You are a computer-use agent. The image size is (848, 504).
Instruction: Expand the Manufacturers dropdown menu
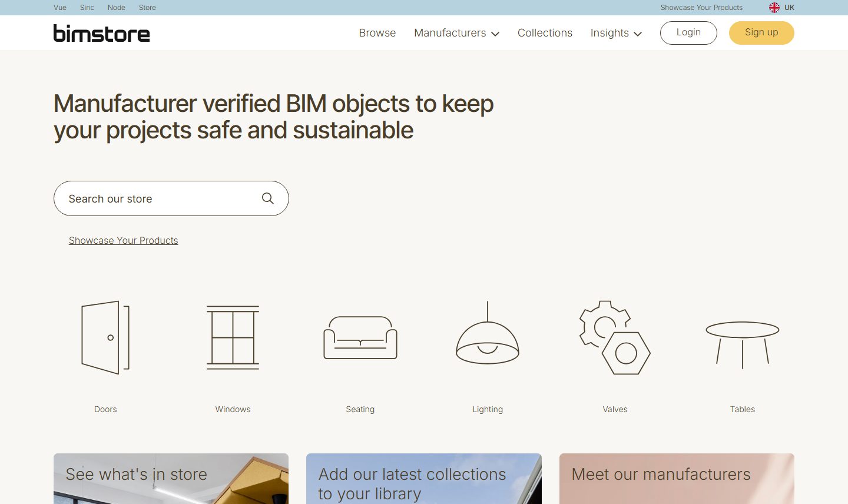[x=456, y=33]
